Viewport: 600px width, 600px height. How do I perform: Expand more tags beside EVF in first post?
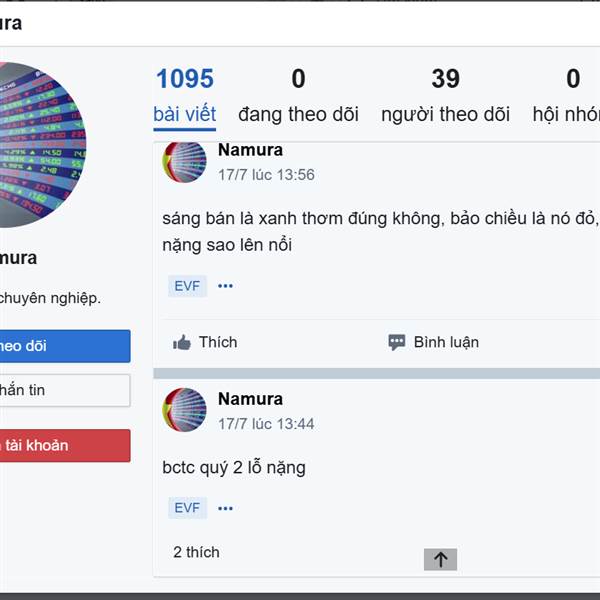click(225, 286)
